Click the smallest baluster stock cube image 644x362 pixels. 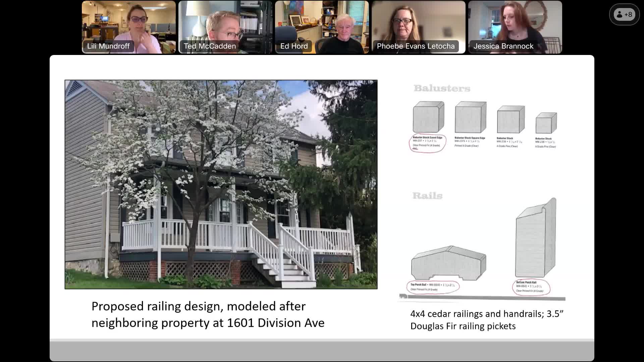[x=546, y=123]
